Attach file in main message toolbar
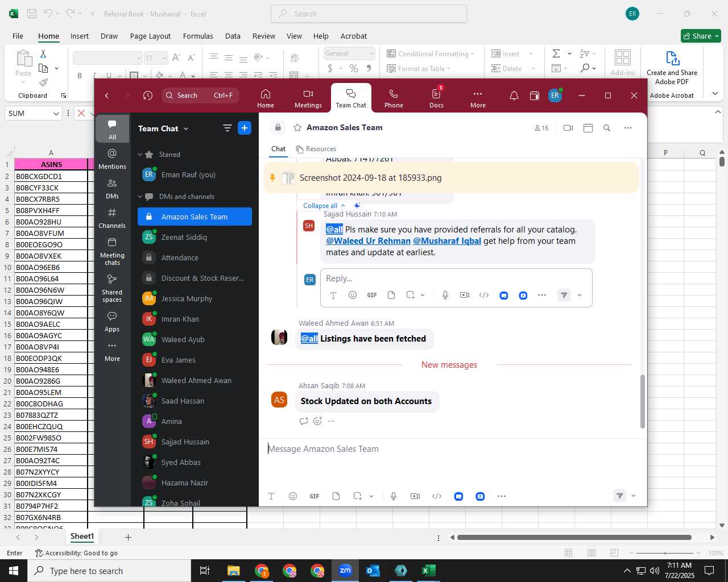 click(x=336, y=496)
